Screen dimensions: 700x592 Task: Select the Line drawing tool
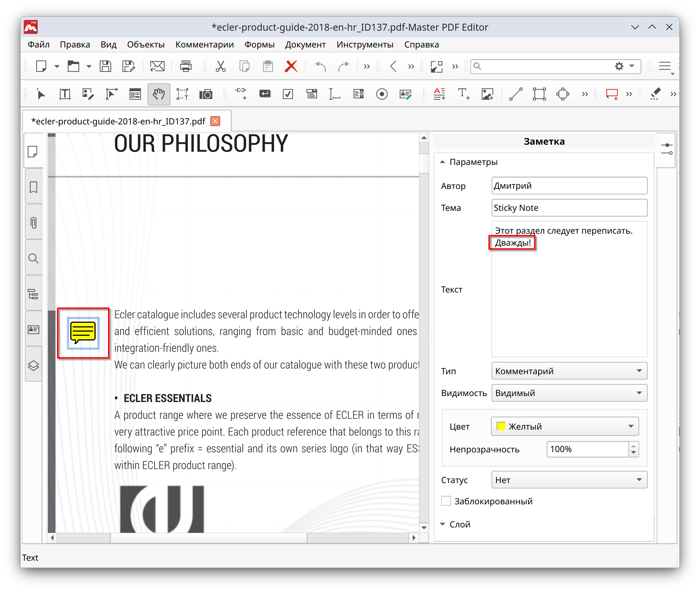[516, 94]
